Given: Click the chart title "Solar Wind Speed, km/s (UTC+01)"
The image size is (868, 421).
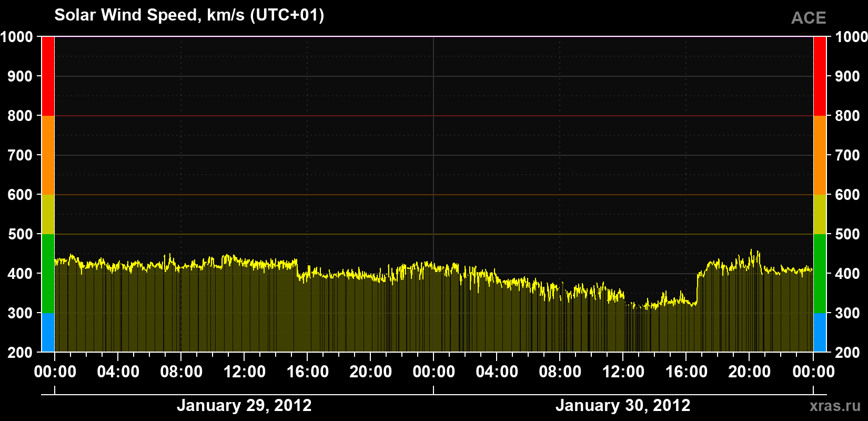Looking at the screenshot, I should click(189, 15).
